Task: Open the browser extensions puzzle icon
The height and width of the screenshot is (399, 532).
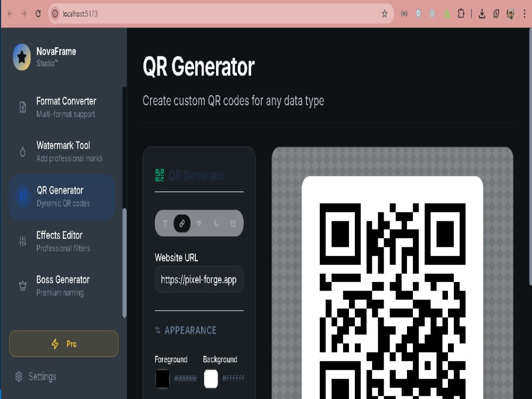Action: (461, 14)
